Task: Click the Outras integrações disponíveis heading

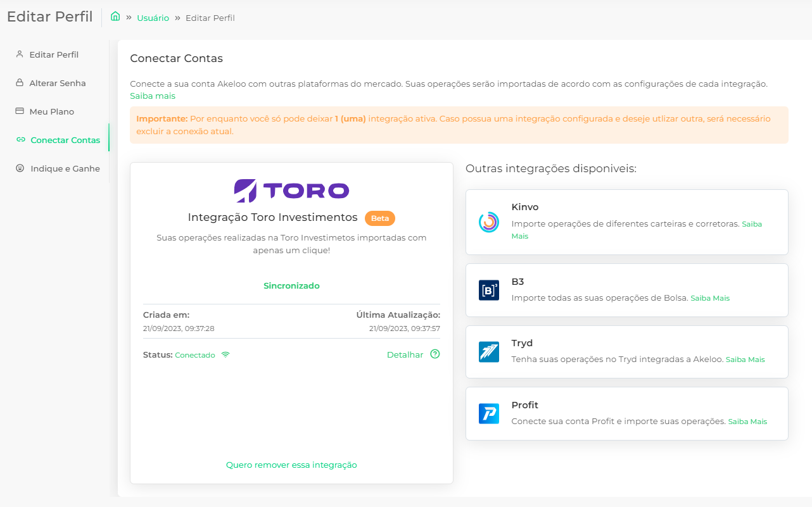Action: pyautogui.click(x=551, y=168)
